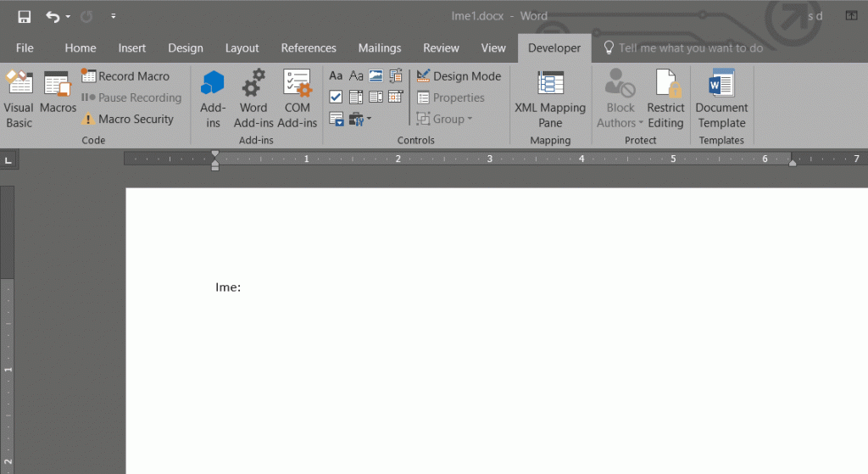Insert Plain Text content control
Image resolution: width=868 pixels, height=474 pixels.
pyautogui.click(x=356, y=75)
